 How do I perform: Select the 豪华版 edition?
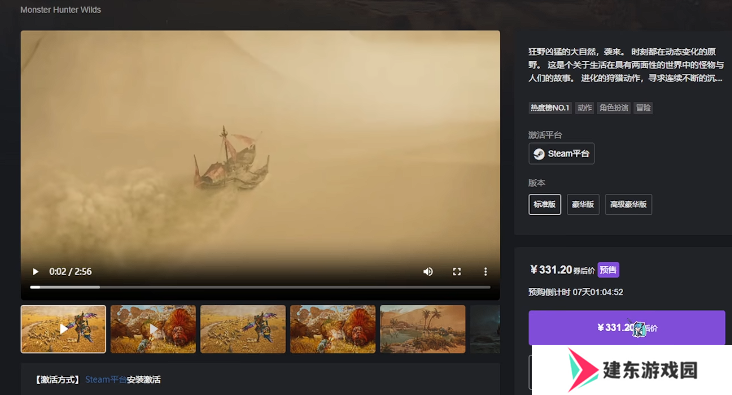click(583, 205)
